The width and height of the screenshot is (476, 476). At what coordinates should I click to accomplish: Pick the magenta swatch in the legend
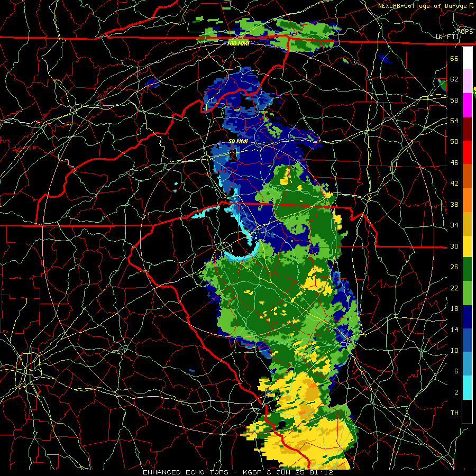467,105
